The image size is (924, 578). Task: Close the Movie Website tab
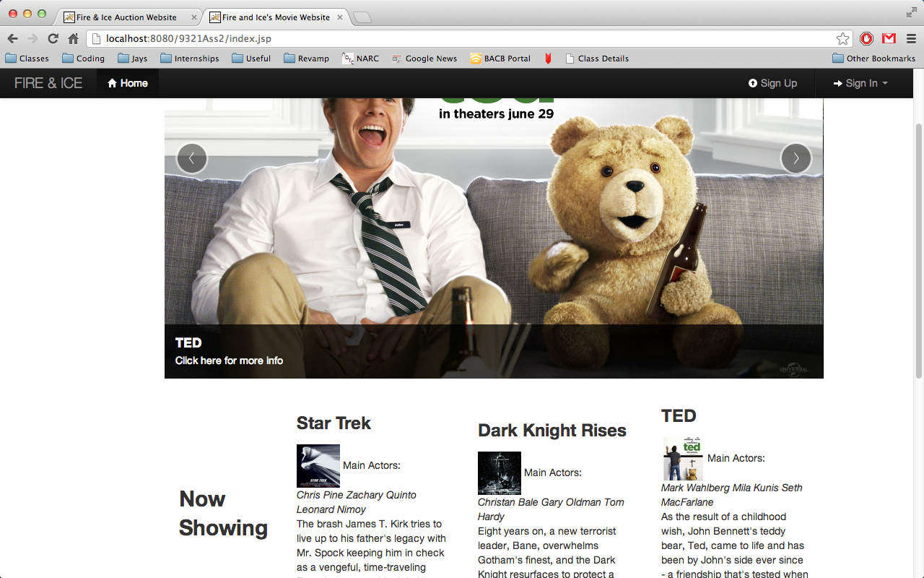[339, 17]
